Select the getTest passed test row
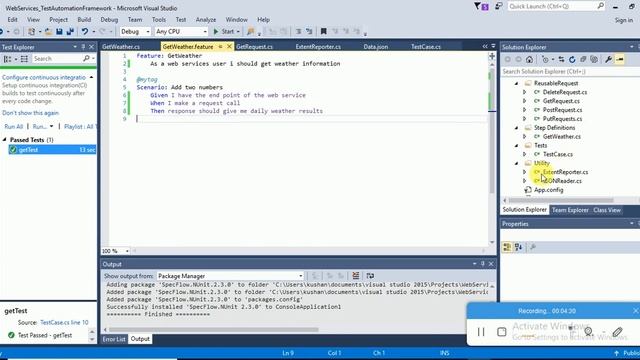This screenshot has width=640, height=360. [52, 150]
